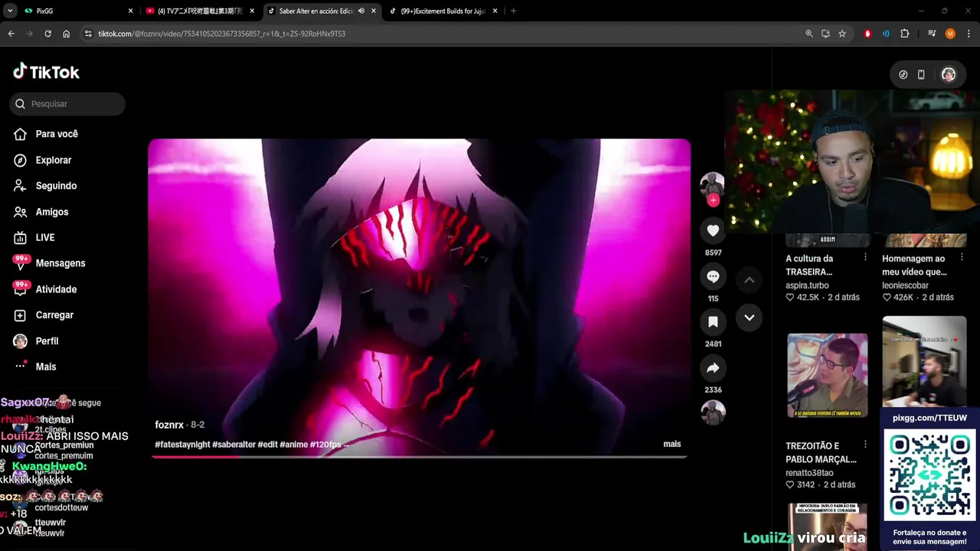980x551 pixels.
Task: Open the tab search dropdown arrow
Action: coord(10,11)
